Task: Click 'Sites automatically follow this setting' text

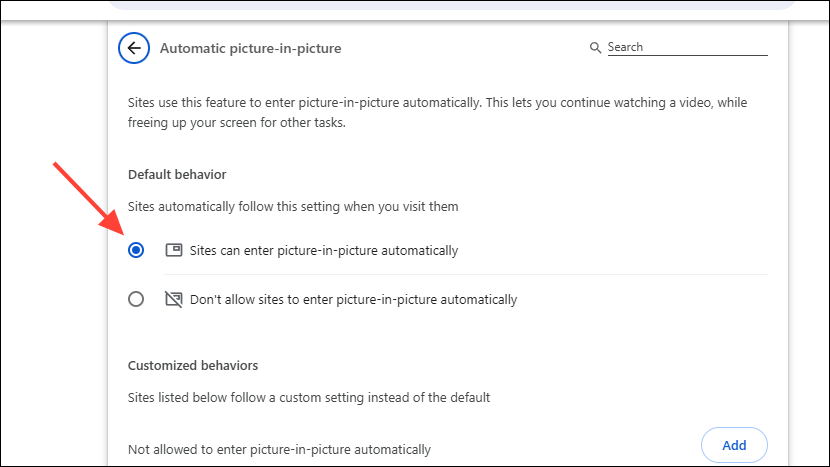Action: pyautogui.click(x=293, y=207)
